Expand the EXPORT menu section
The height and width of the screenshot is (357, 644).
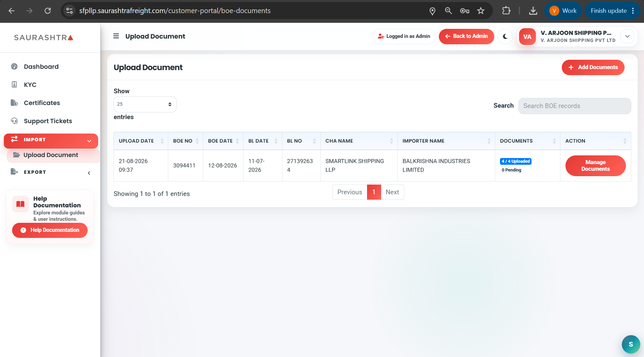(51, 172)
